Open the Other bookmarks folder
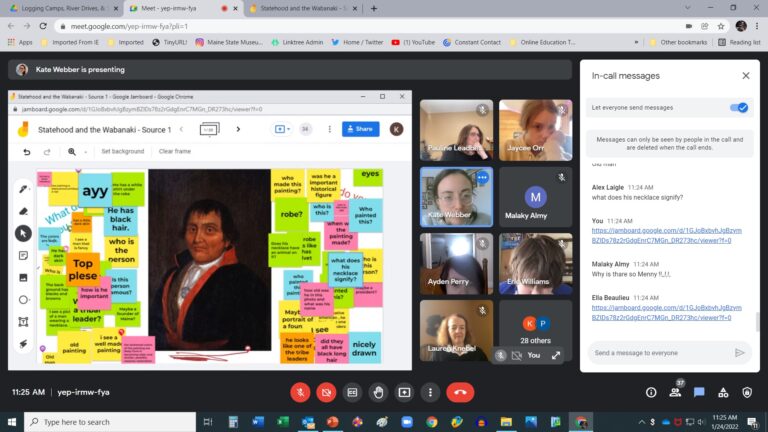Image resolution: width=768 pixels, height=432 pixels. pyautogui.click(x=678, y=43)
